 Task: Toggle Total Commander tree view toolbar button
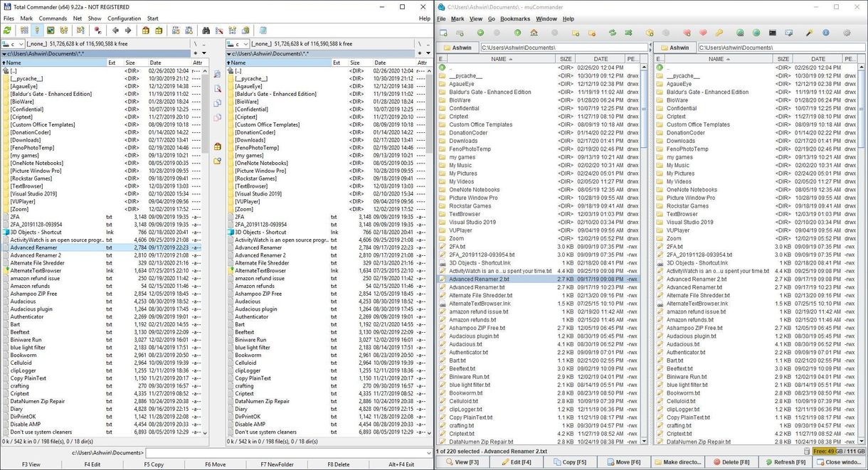pos(64,31)
